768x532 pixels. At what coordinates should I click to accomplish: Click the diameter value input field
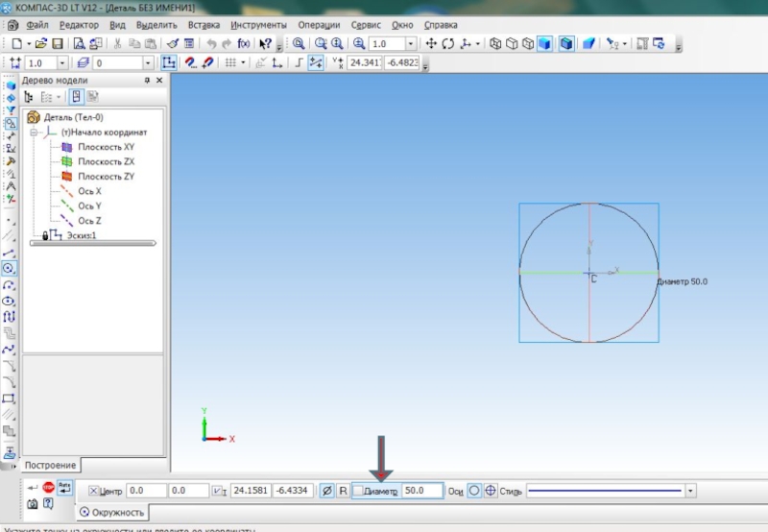click(x=422, y=491)
